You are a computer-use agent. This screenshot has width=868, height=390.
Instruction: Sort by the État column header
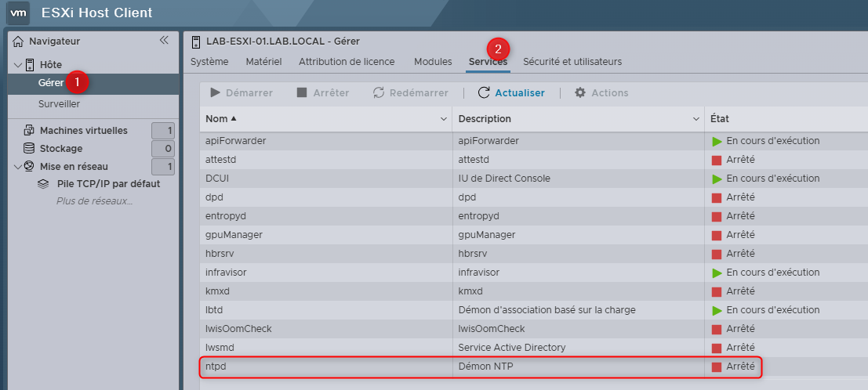(x=721, y=119)
